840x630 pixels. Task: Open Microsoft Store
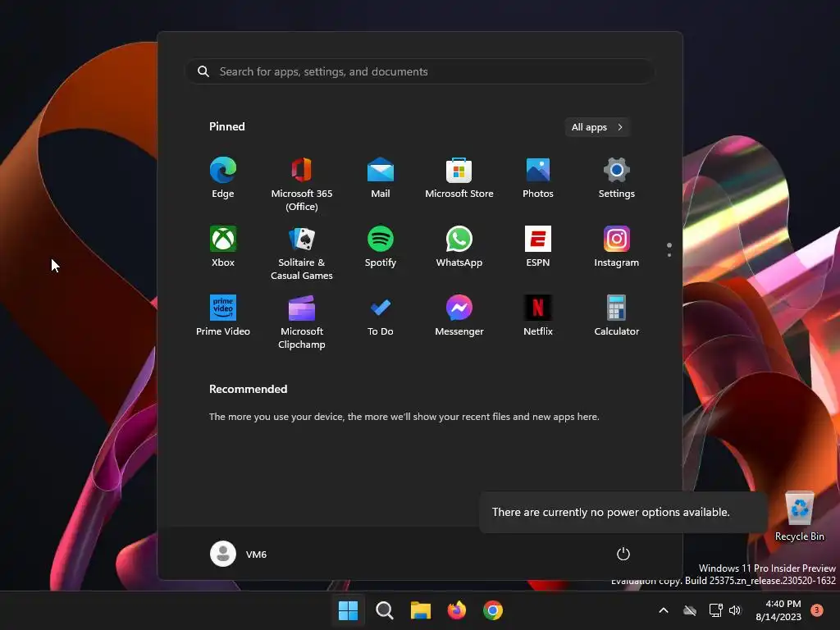459,178
